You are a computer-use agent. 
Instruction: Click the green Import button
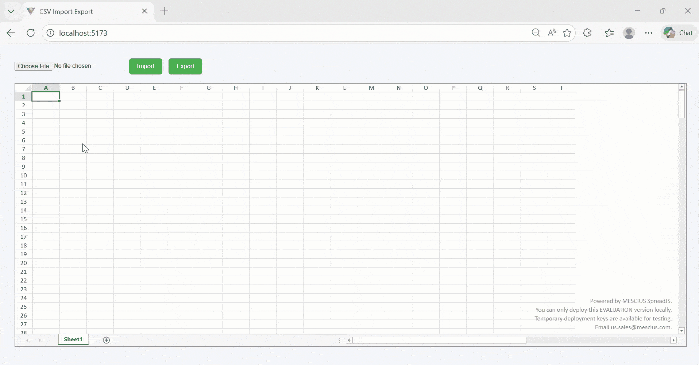click(145, 66)
